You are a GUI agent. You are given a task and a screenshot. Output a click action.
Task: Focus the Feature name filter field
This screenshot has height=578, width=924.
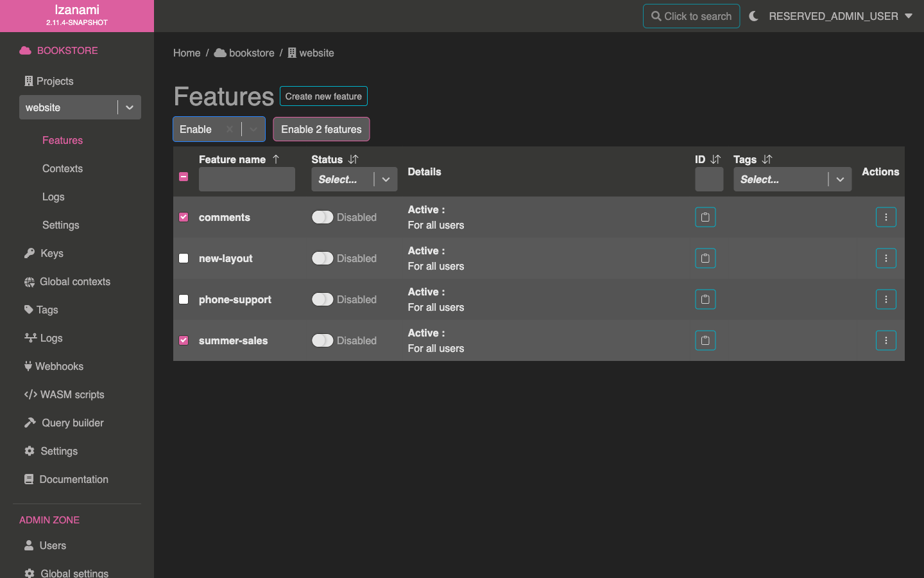(246, 179)
